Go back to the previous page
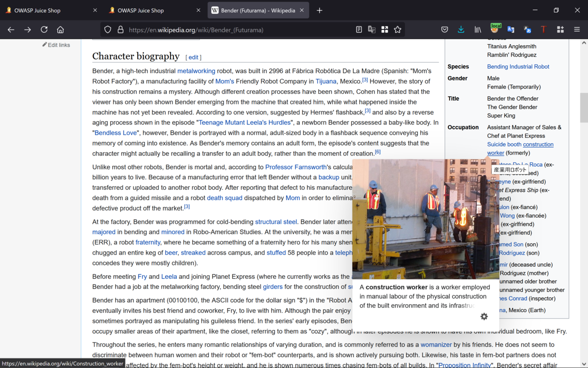The width and height of the screenshot is (588, 368). tap(11, 29)
